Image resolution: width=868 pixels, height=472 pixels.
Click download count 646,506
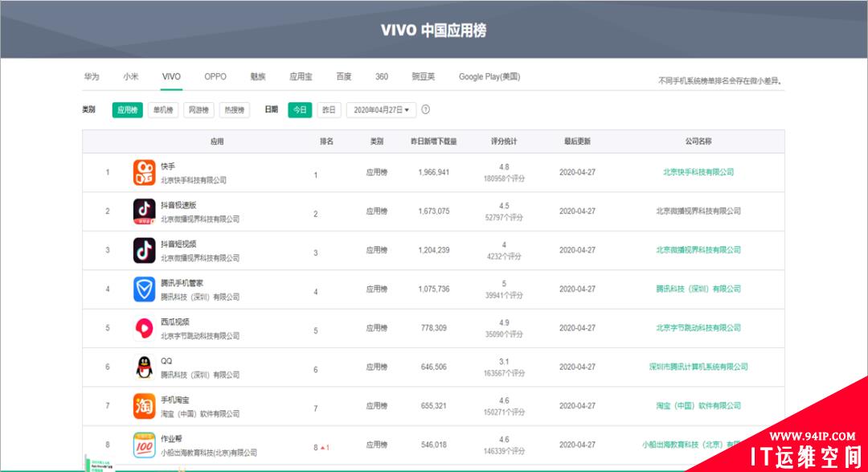coord(434,367)
